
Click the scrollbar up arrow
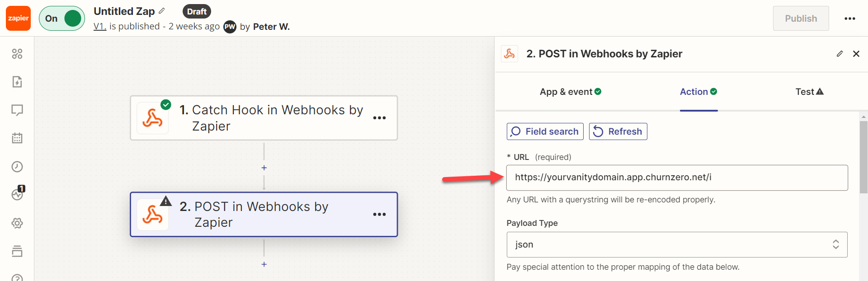tap(863, 116)
